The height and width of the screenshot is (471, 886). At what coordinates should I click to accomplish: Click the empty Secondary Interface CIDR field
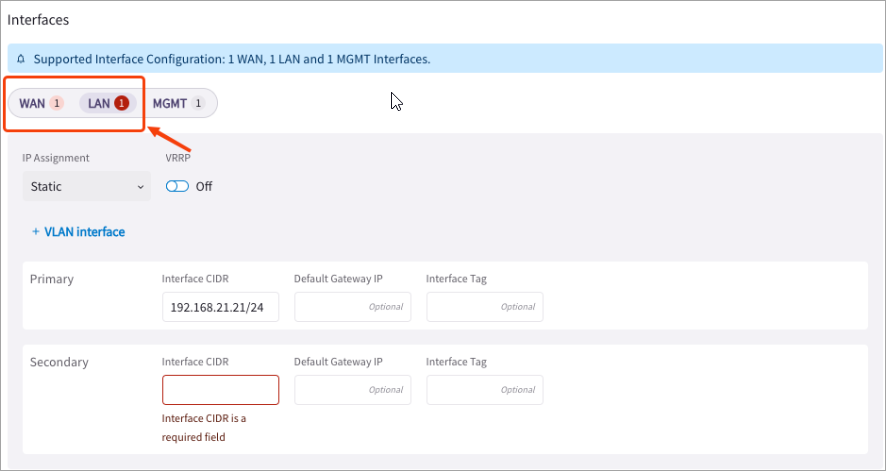(220, 390)
